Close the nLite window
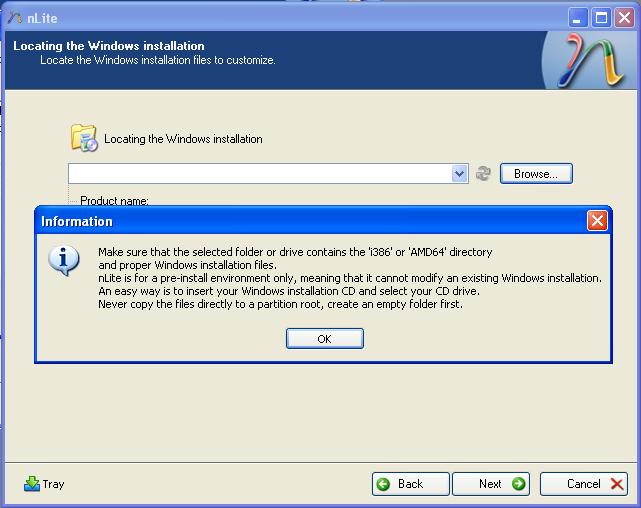The width and height of the screenshot is (641, 508). 624,18
